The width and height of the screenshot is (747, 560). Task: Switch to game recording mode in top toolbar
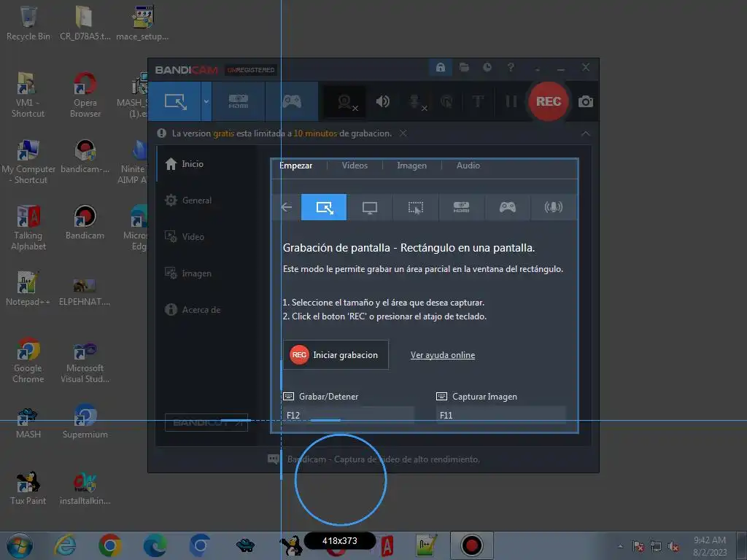(292, 101)
